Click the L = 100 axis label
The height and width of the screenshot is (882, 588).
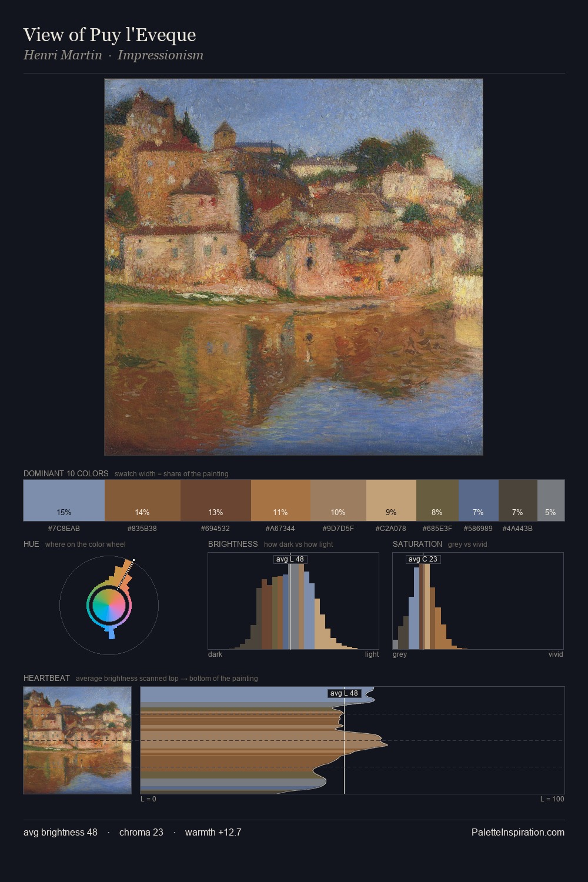[553, 799]
